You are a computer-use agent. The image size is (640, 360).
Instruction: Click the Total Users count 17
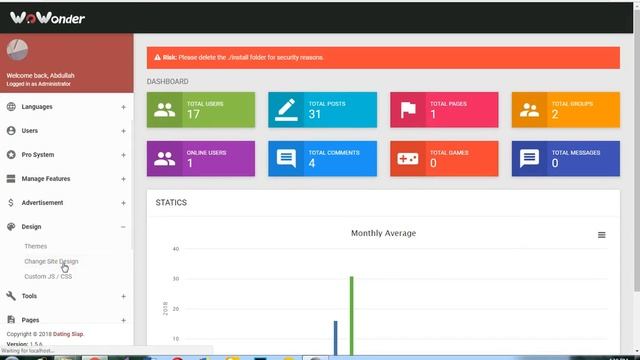193,114
